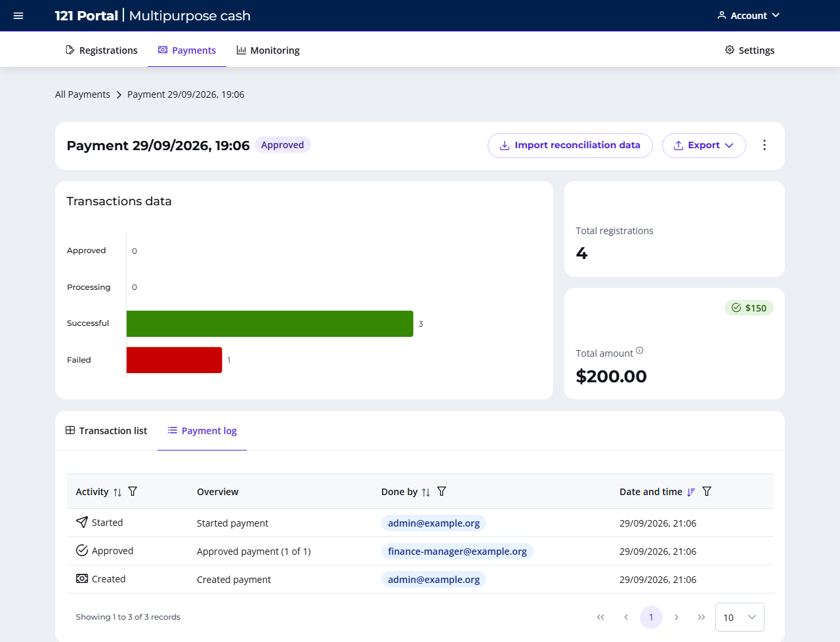Viewport: 840px width, 642px height.
Task: Filter the Date and time column
Action: [x=707, y=491]
